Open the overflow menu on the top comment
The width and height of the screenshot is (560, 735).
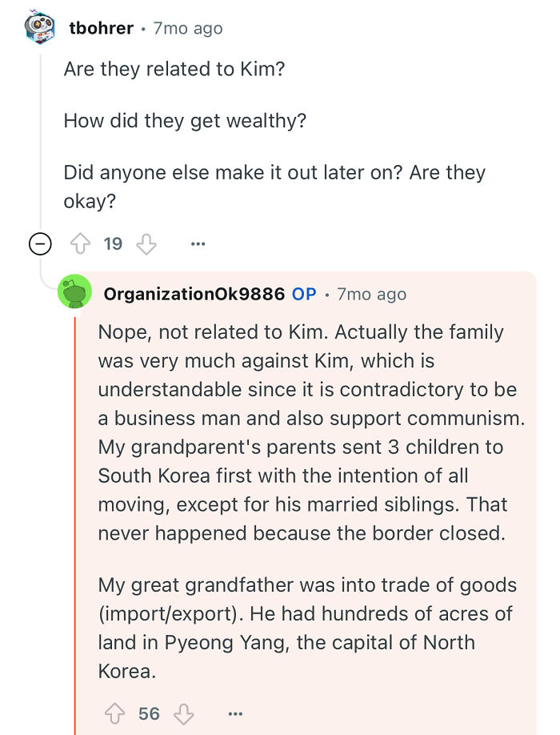[x=198, y=244]
